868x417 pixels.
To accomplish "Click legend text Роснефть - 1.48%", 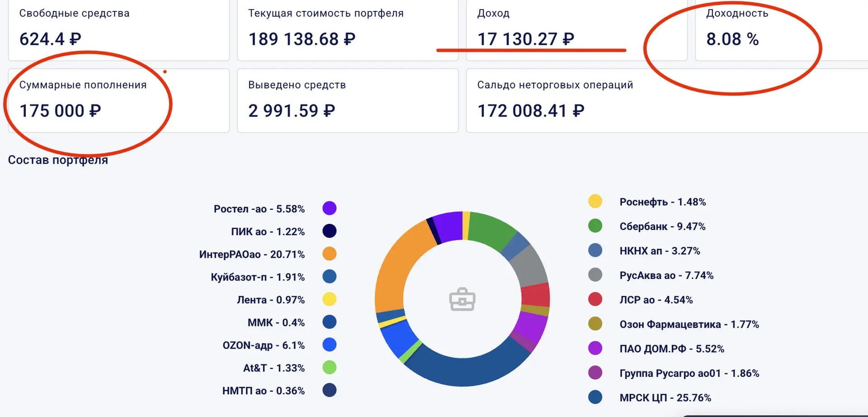I will (x=663, y=202).
